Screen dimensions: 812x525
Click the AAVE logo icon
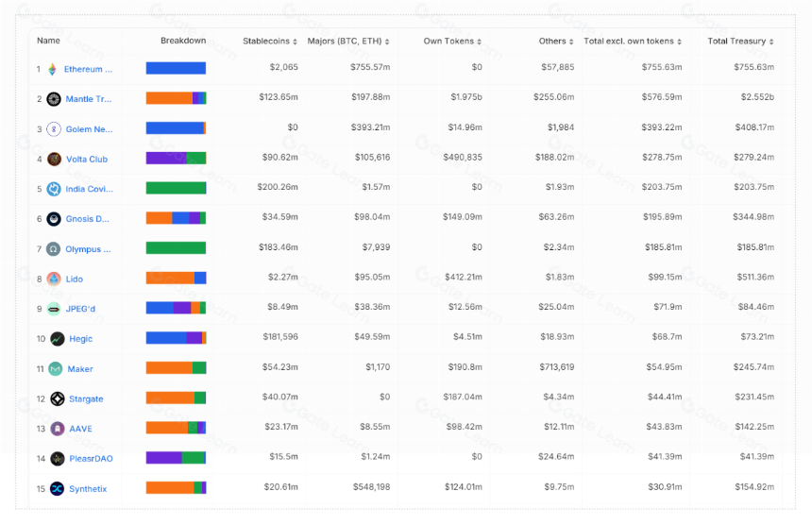coord(58,429)
